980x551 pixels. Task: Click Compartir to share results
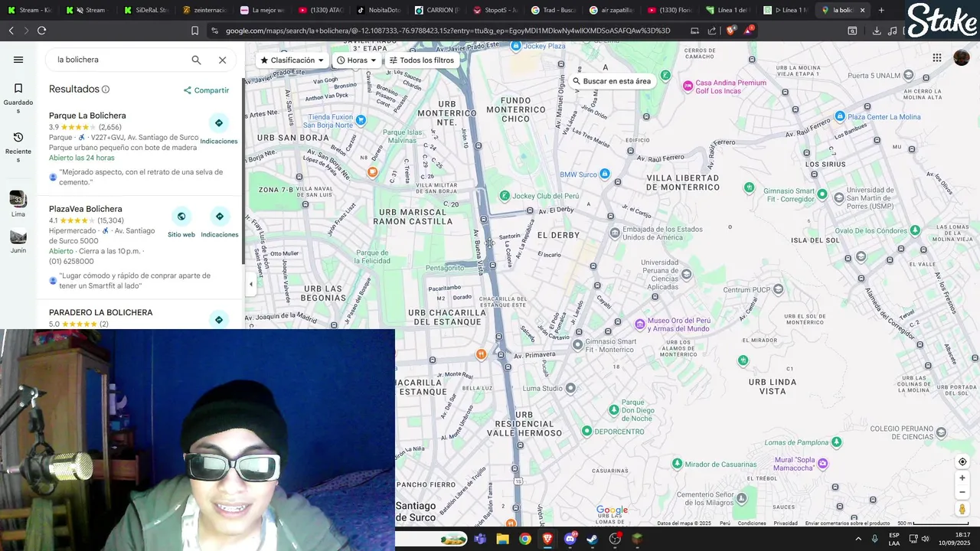click(206, 90)
